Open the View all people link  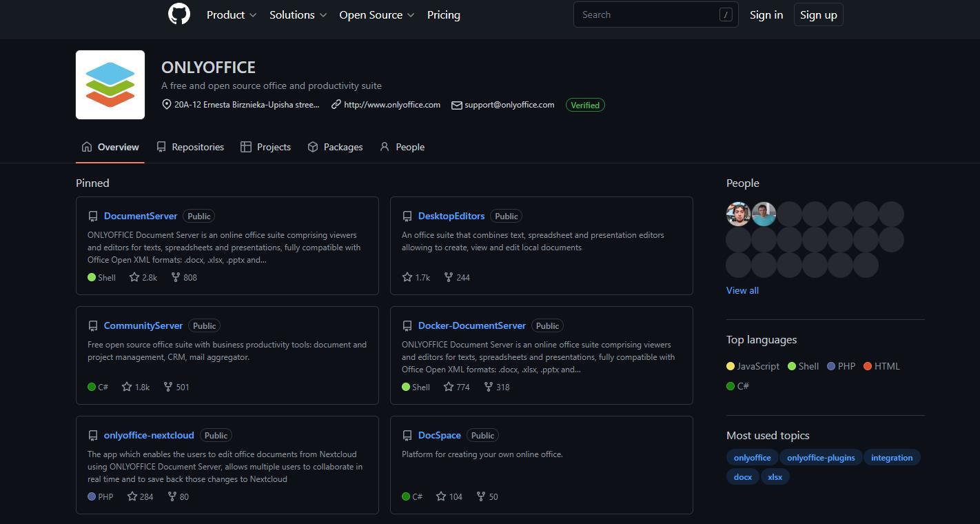pos(742,290)
